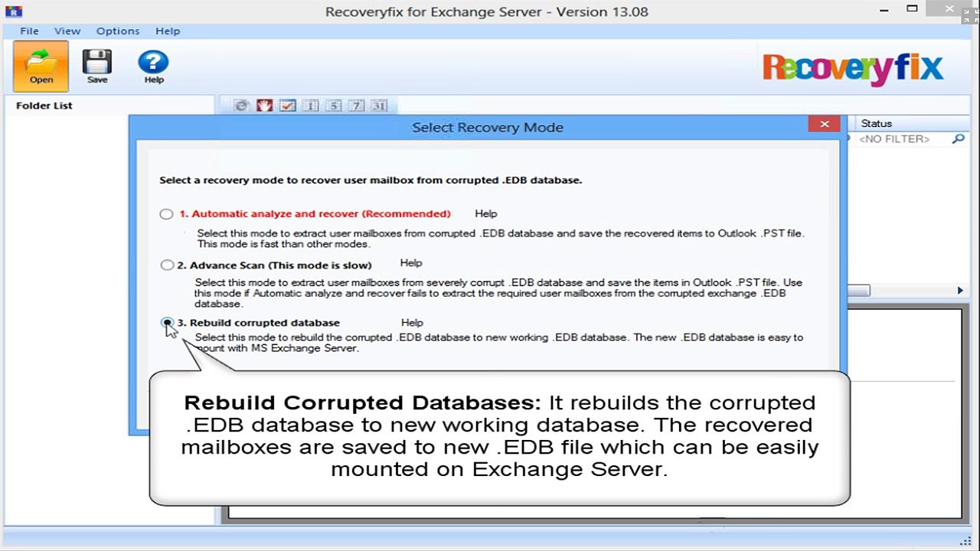Click the checkmark task icon in toolbar
The width and height of the screenshot is (980, 551).
tap(287, 106)
